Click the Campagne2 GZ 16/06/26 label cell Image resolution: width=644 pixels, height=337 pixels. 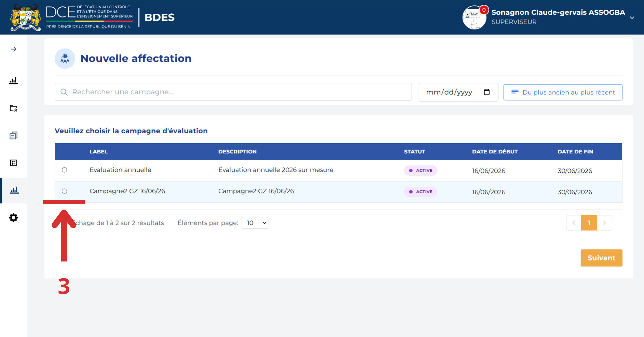[127, 191]
